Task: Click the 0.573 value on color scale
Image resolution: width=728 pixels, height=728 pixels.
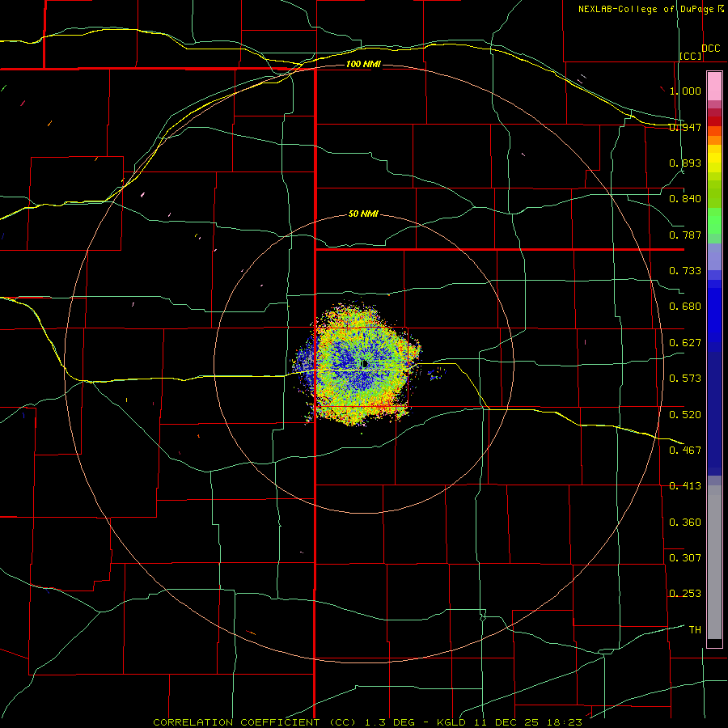Action: click(685, 379)
